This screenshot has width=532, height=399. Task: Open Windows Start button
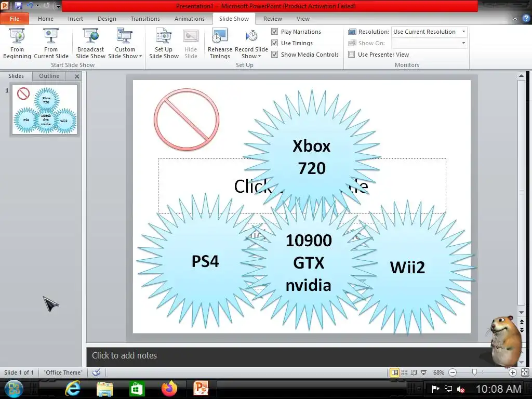14,389
